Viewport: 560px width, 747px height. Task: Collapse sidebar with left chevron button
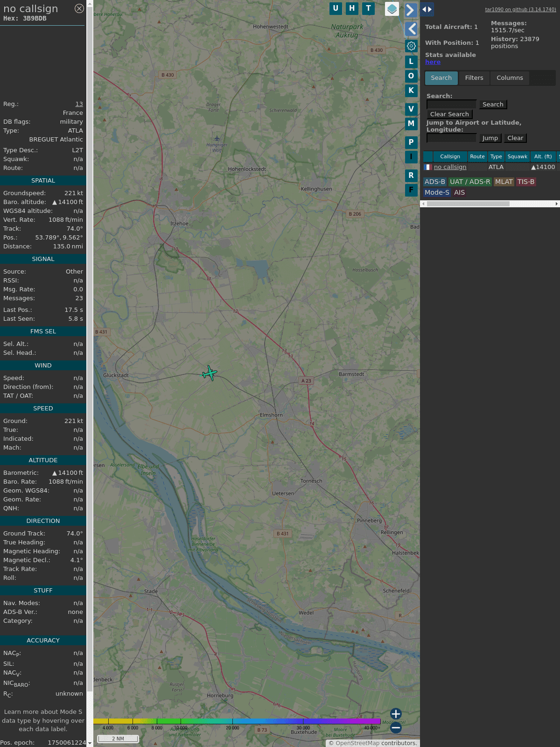pos(411,29)
